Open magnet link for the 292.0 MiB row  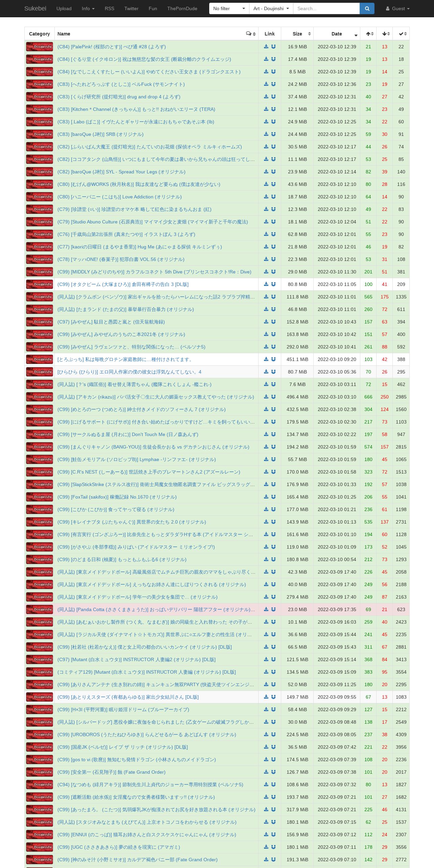point(273,347)
